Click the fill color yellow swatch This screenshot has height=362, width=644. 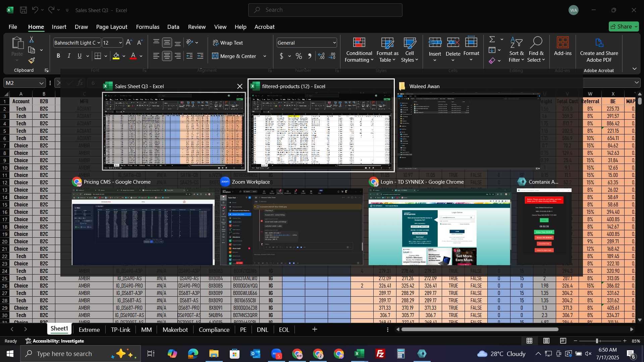(116, 56)
